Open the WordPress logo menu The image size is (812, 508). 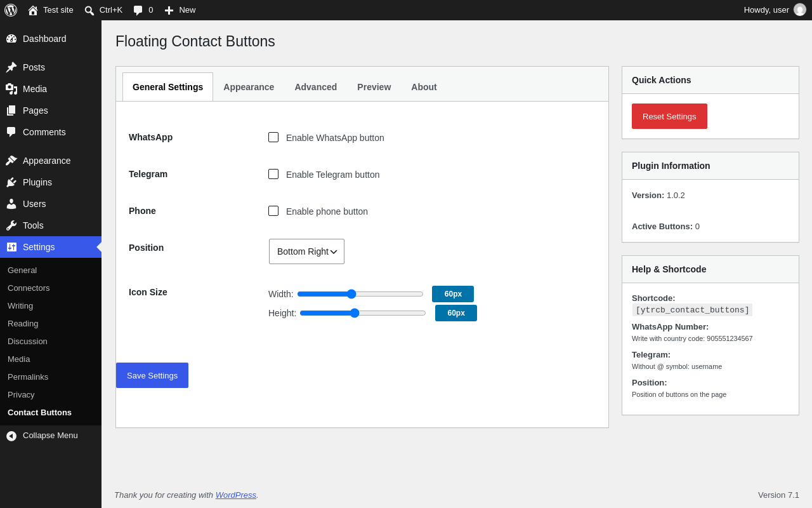(x=11, y=10)
